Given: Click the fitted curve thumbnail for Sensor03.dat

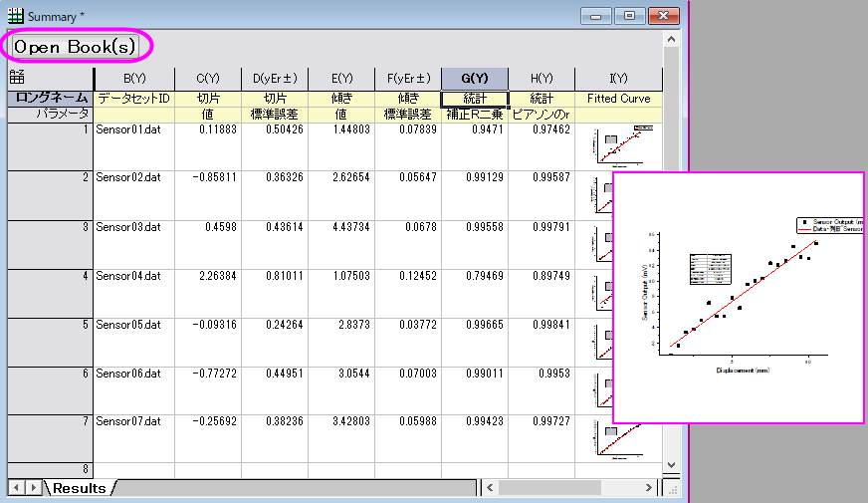Looking at the screenshot, I should (603, 244).
